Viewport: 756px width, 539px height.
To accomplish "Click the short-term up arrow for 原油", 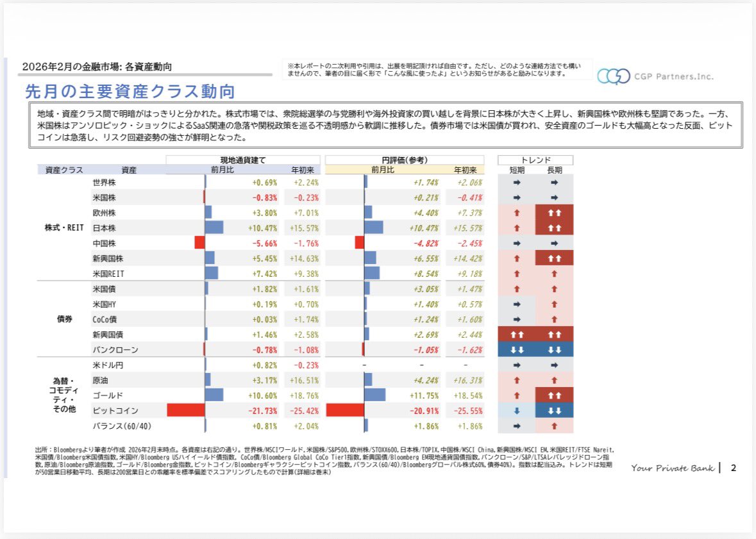I will click(x=516, y=381).
